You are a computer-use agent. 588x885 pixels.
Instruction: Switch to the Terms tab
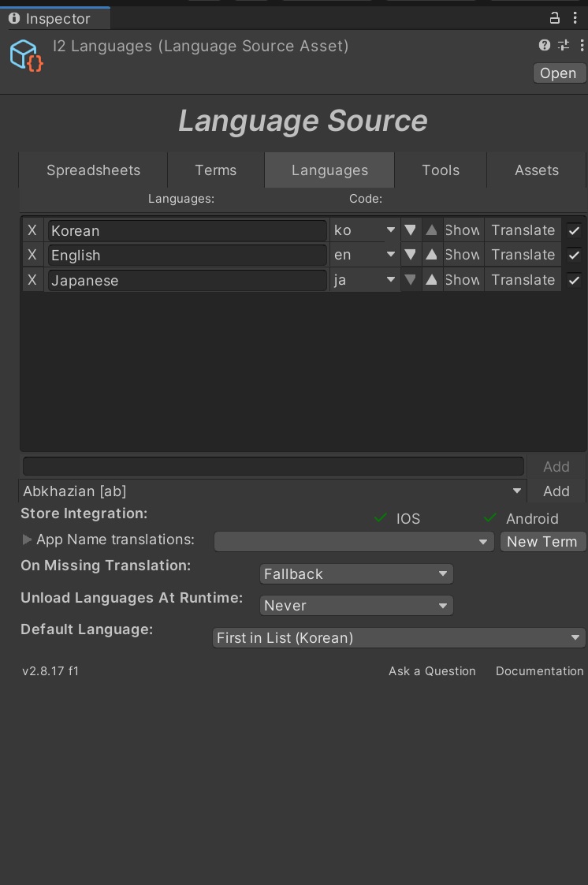pos(215,170)
